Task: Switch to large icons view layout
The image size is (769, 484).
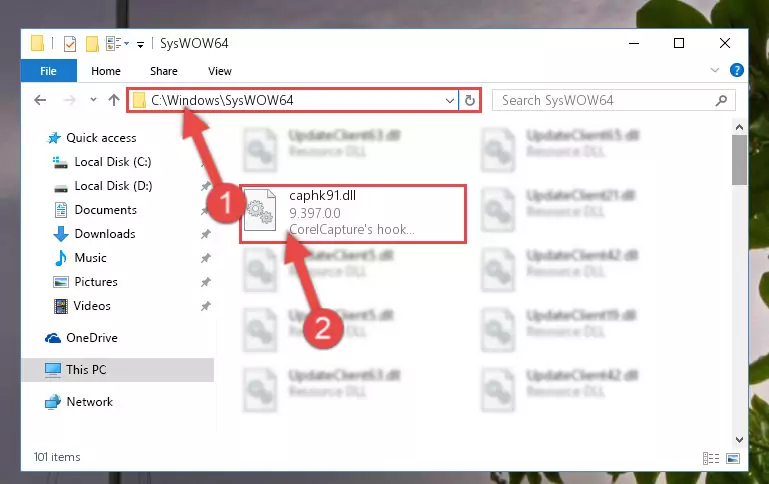Action: (x=733, y=458)
